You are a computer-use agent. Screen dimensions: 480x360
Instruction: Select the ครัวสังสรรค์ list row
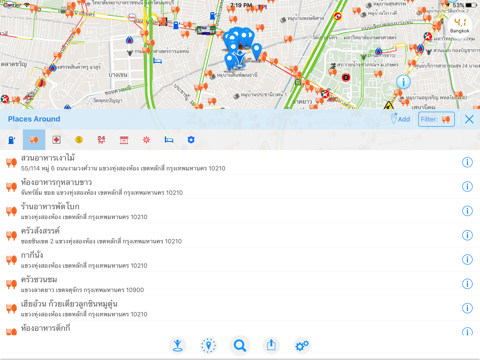240,235
